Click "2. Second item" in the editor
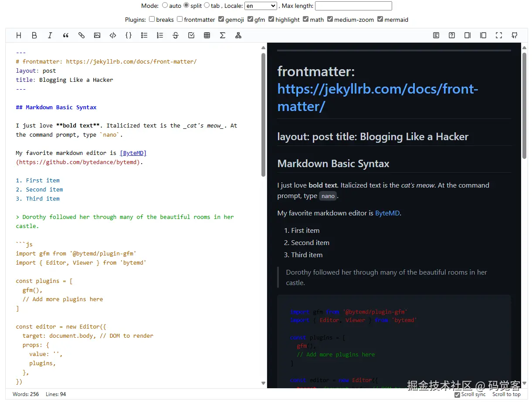The image size is (532, 403). 39,190
